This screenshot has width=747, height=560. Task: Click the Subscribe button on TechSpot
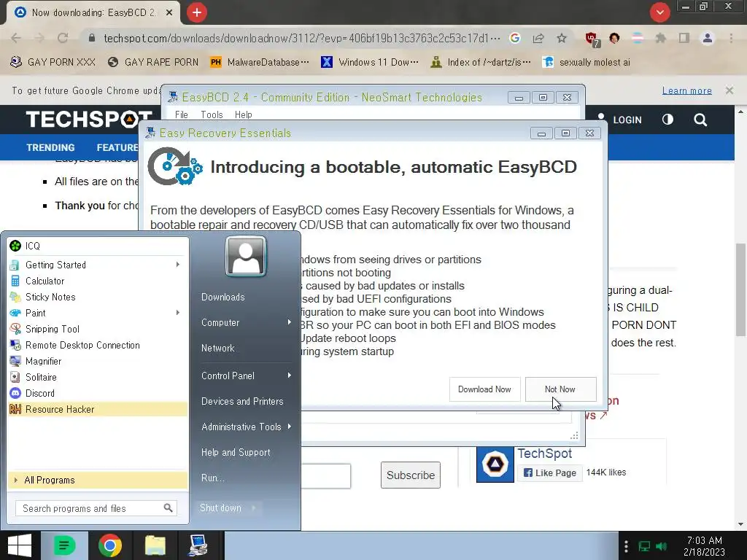point(410,475)
